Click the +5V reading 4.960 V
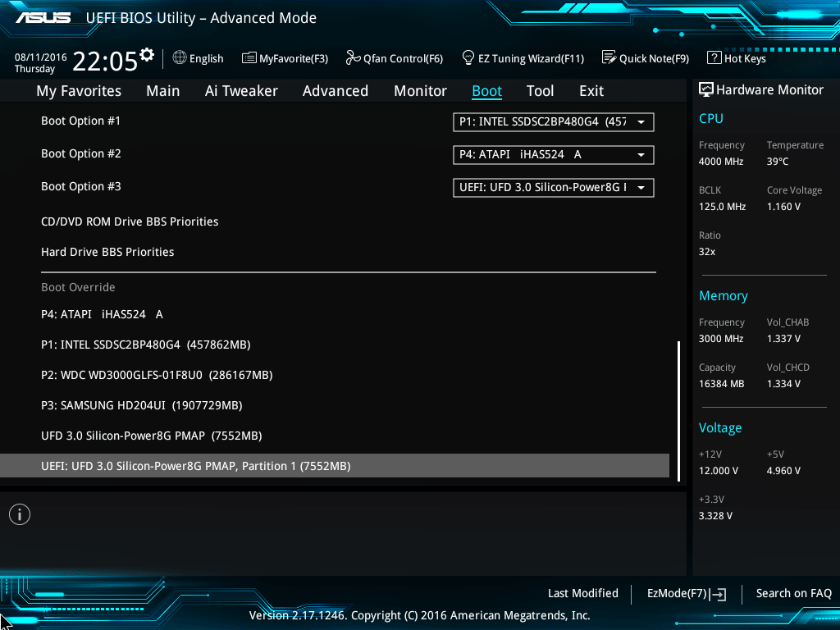The image size is (840, 630). click(x=783, y=470)
